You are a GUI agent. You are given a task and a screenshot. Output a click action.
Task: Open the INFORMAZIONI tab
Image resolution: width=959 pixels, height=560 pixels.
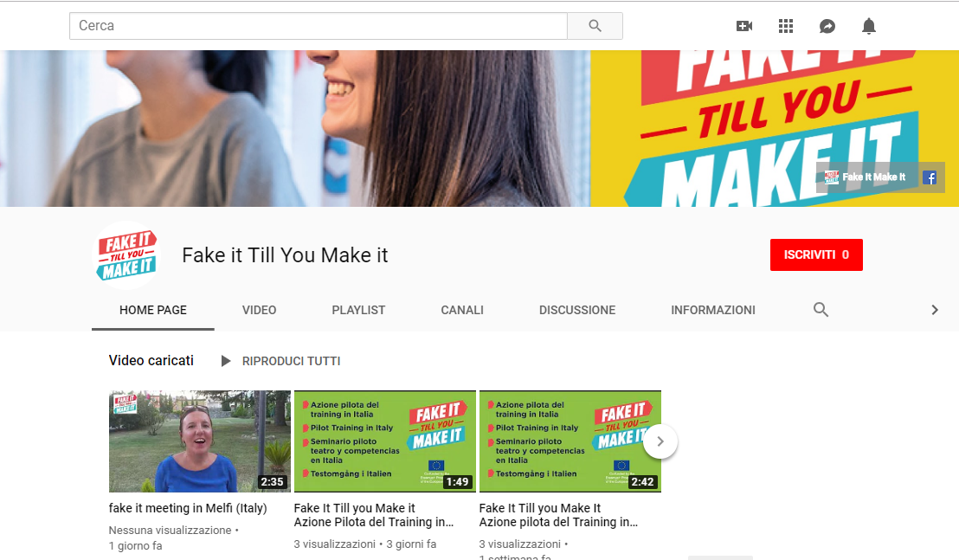[x=712, y=309]
